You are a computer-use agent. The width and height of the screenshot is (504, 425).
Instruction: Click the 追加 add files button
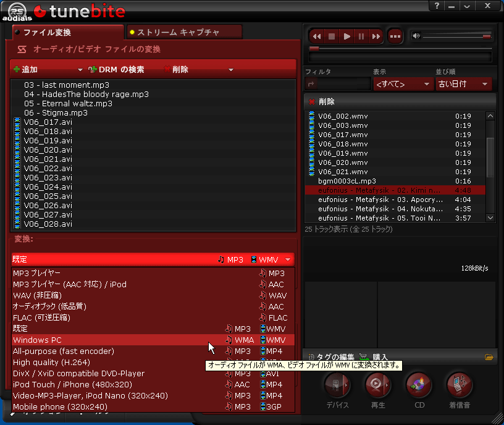pos(26,69)
